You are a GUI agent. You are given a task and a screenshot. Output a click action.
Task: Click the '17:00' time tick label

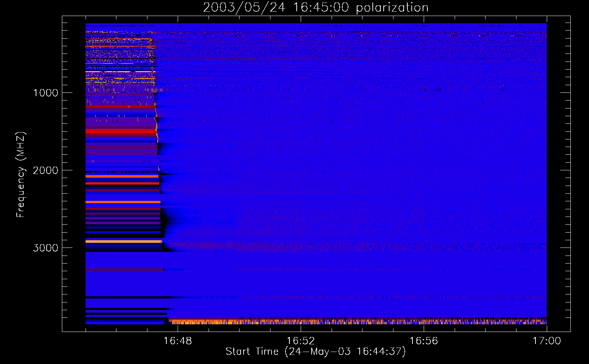point(547,341)
